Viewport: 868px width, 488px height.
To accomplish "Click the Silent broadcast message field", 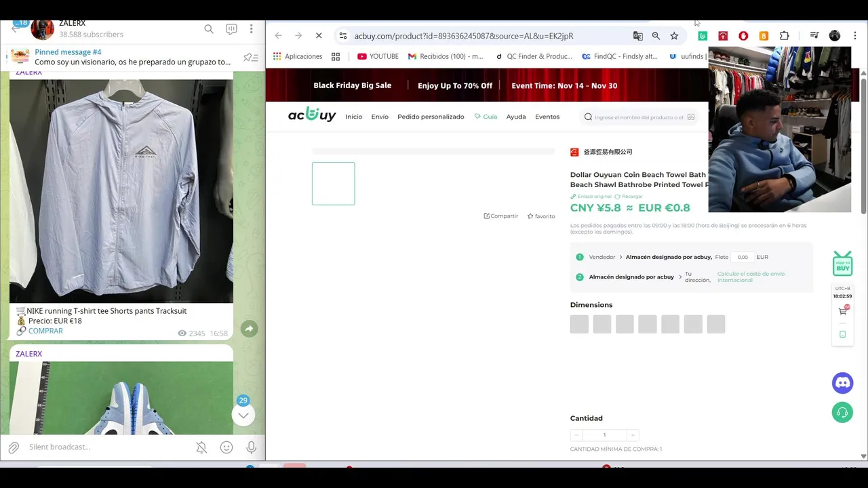I will click(108, 447).
